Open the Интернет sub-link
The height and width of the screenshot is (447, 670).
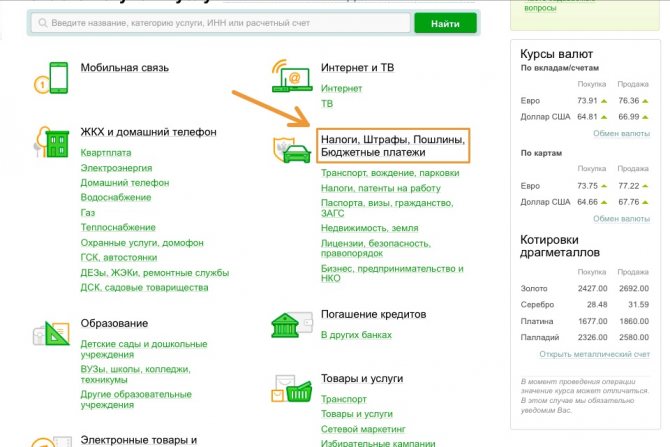[341, 88]
